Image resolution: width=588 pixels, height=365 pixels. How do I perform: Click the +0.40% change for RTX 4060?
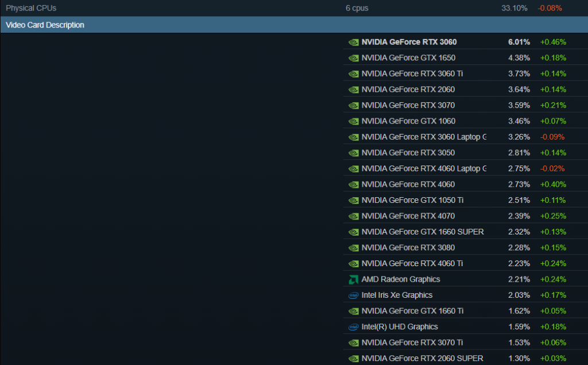[553, 185]
